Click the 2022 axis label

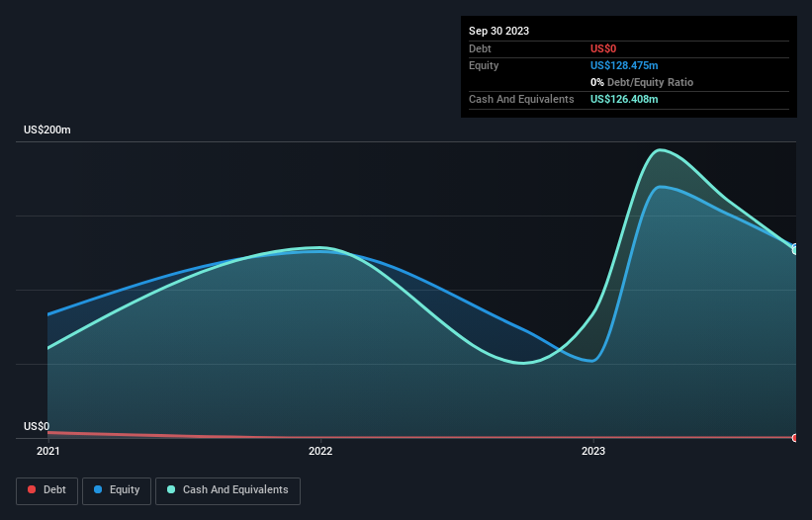click(320, 451)
